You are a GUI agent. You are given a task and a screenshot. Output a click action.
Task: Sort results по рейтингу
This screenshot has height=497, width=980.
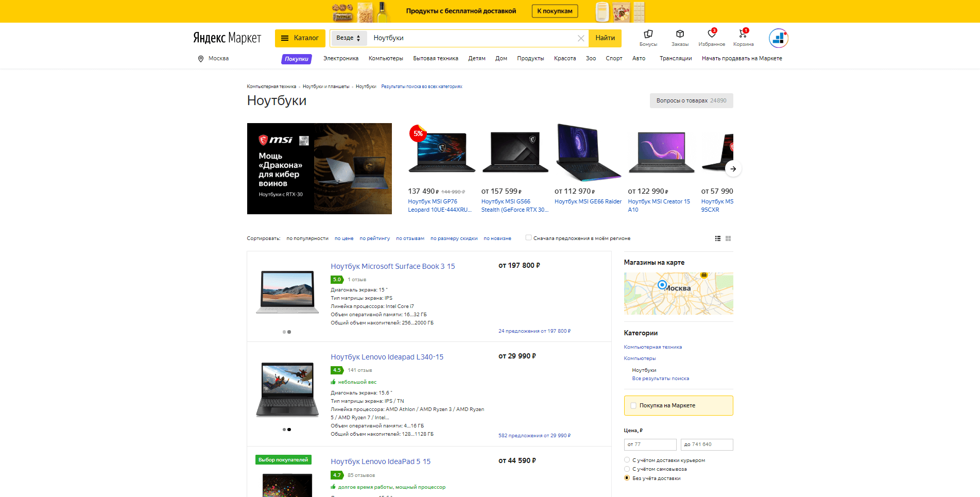375,238
